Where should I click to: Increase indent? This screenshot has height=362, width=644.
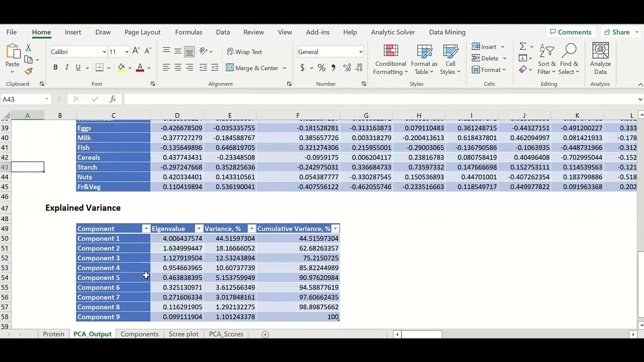tap(214, 68)
